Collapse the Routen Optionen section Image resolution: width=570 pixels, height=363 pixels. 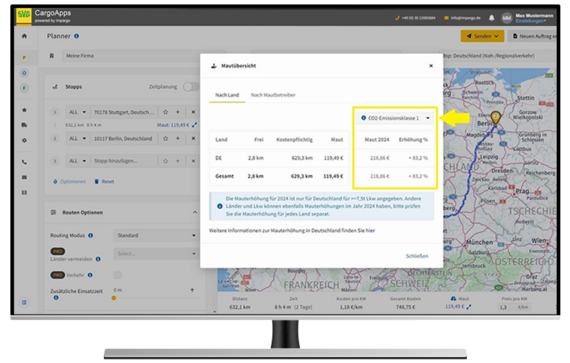[195, 212]
